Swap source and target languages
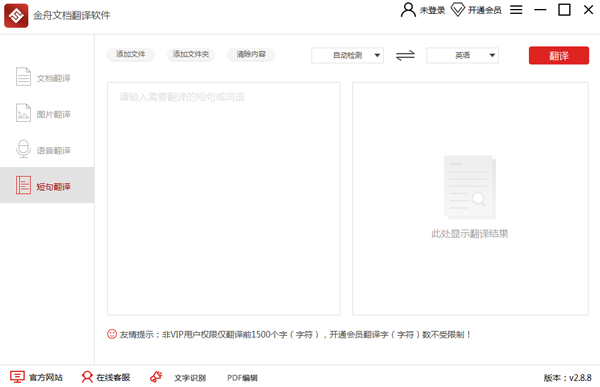 click(x=405, y=56)
